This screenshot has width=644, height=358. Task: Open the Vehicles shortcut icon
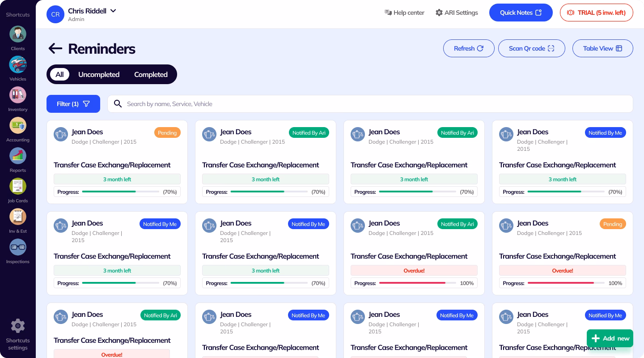click(x=18, y=65)
